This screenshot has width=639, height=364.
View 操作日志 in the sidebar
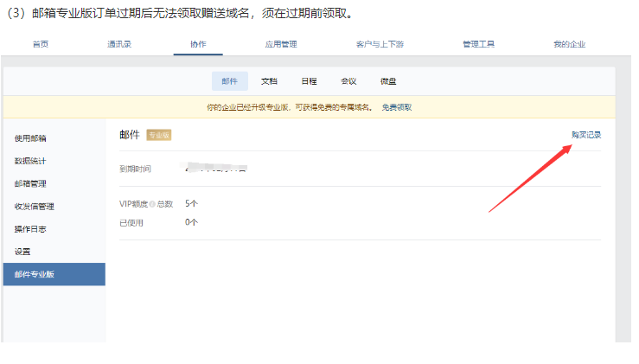(30, 229)
